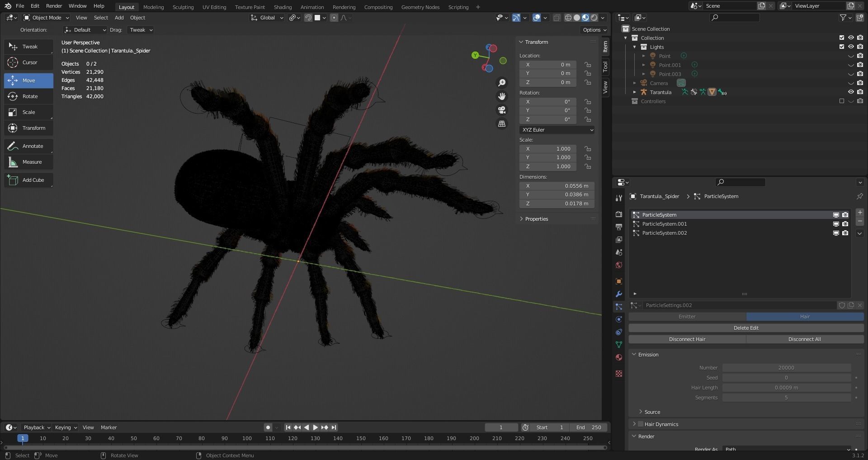Image resolution: width=868 pixels, height=460 pixels.
Task: Add a new particle system slot
Action: point(860,213)
